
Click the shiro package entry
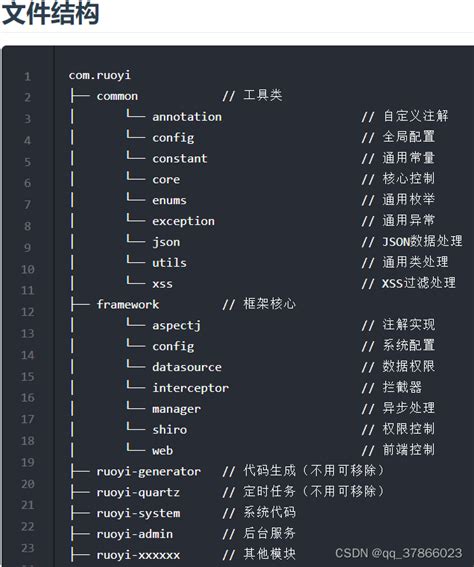(170, 430)
